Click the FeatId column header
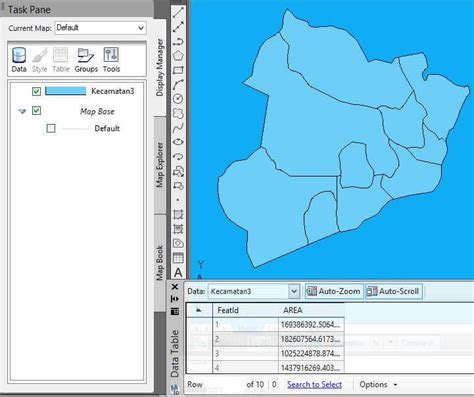The height and width of the screenshot is (397, 474). tap(245, 310)
